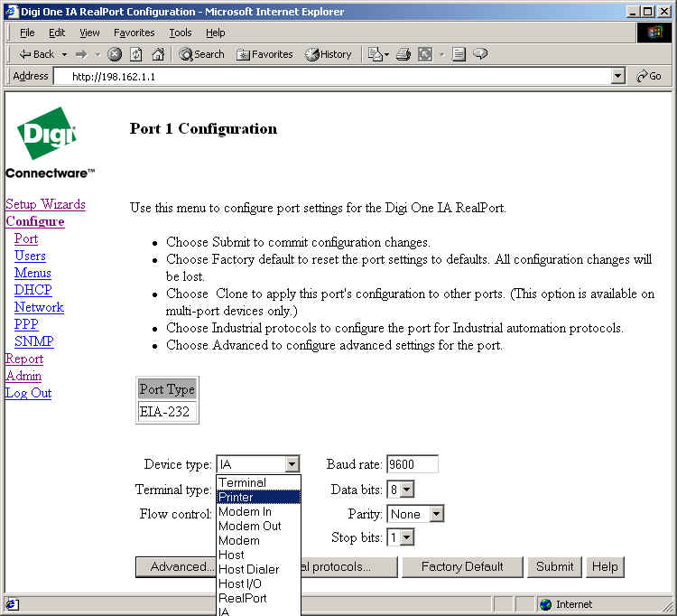Screen dimensions: 677x616
Task: Click the Mail toolbar icon
Action: [375, 54]
